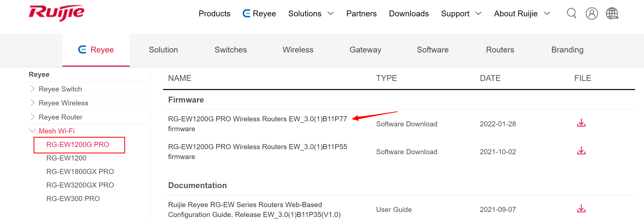Click Software Download in the B11P77 row
Viewport: 644px width, 219px height.
pos(407,124)
